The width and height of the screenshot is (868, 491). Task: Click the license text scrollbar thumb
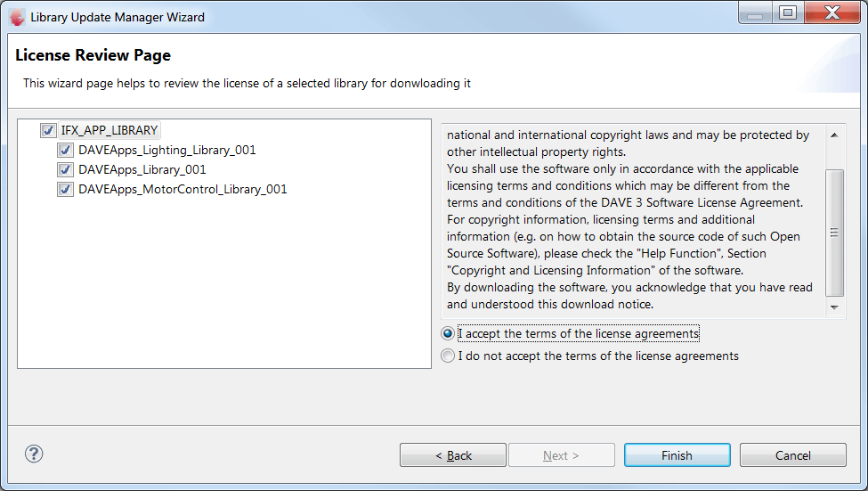click(834, 233)
